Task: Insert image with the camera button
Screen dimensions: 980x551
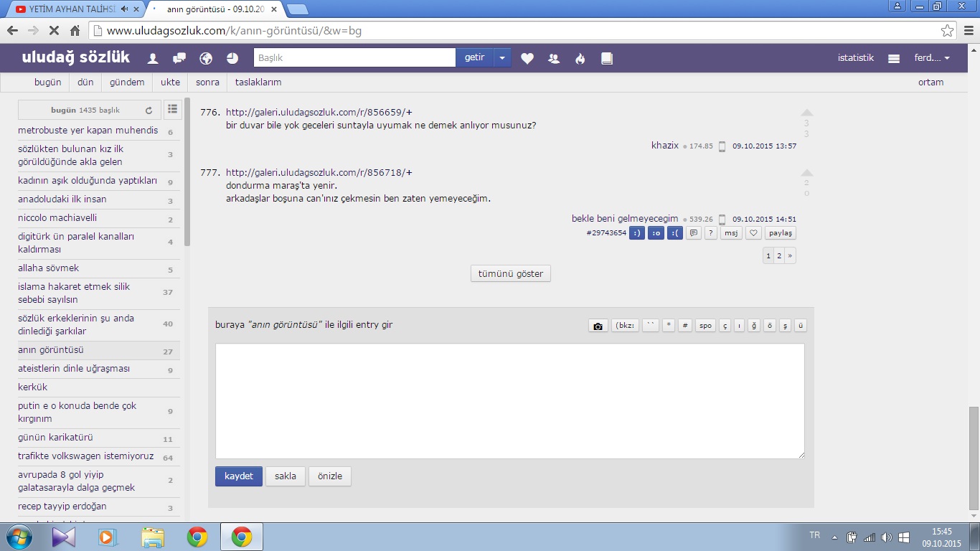Action: pos(598,326)
